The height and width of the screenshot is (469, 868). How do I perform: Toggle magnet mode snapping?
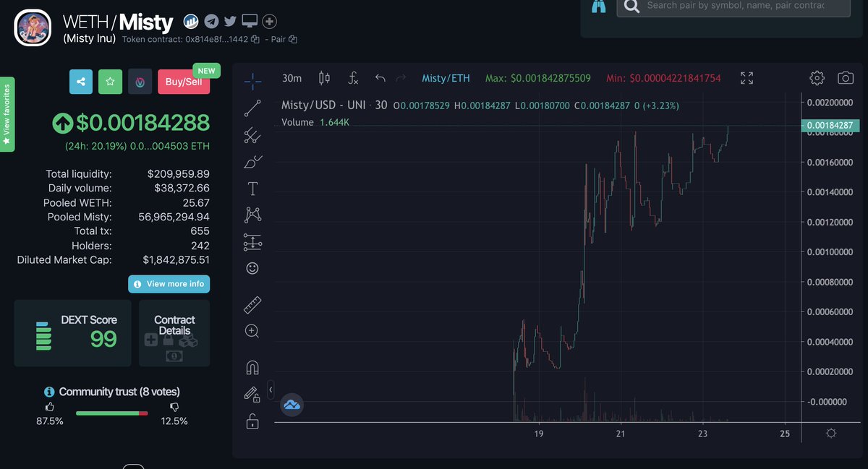point(252,367)
